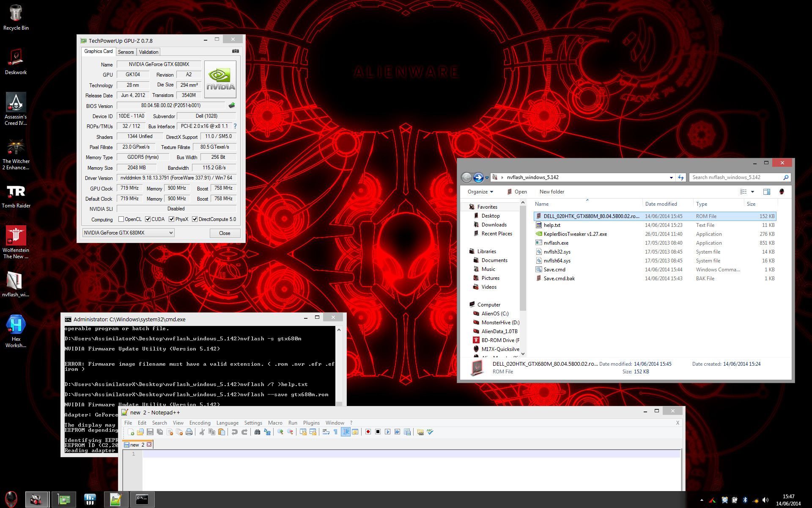Click Save All icon in Notepad++
This screenshot has width=812, height=508.
pyautogui.click(x=159, y=432)
